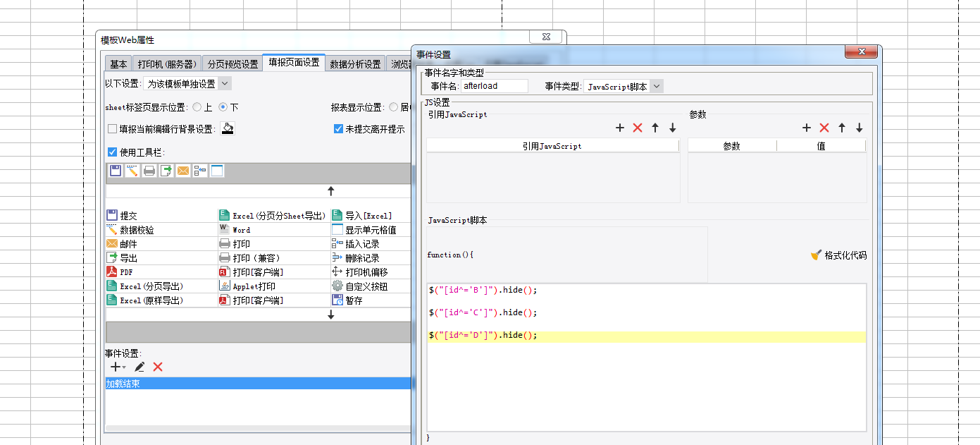Click 格式化代码 format code button
Screen dimensions: 980x445
click(x=839, y=255)
